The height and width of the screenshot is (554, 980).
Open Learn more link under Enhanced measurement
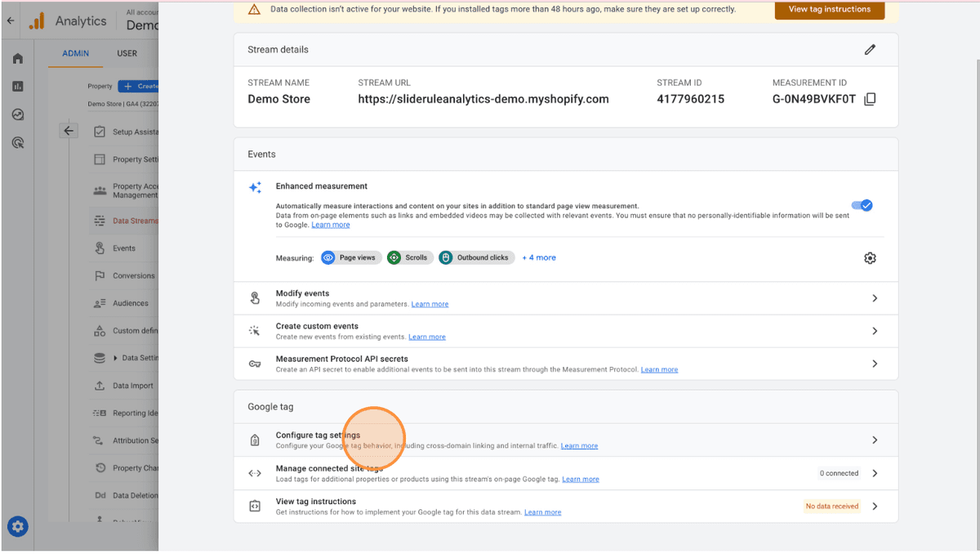[x=331, y=225]
